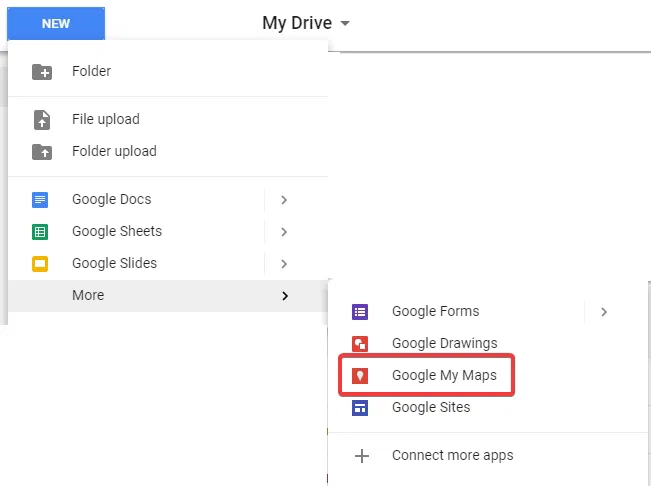This screenshot has height=486, width=651.
Task: Click the plus icon beside Connect more apps
Action: coord(361,456)
